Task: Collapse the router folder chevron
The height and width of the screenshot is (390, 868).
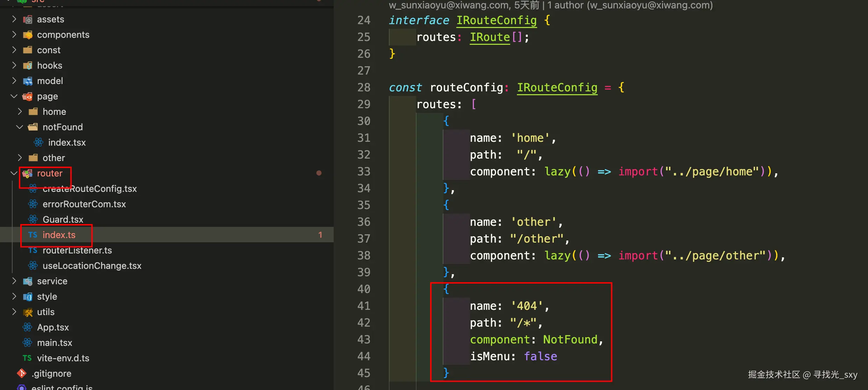Action: pos(14,173)
